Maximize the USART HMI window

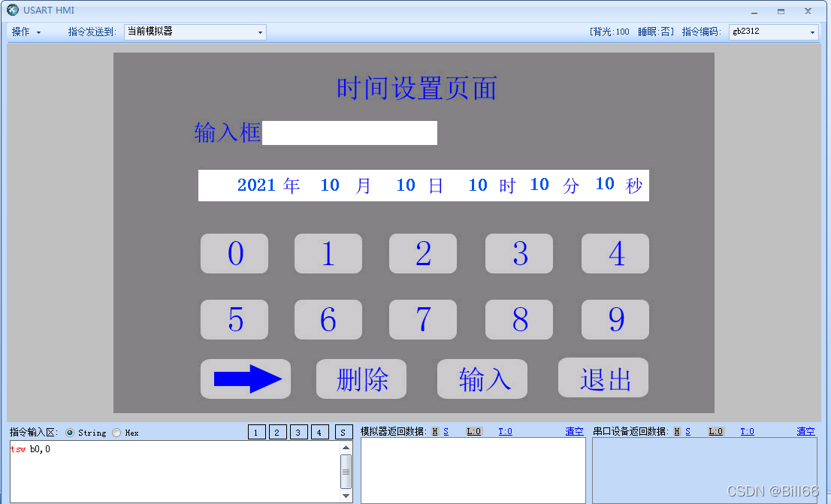point(781,11)
